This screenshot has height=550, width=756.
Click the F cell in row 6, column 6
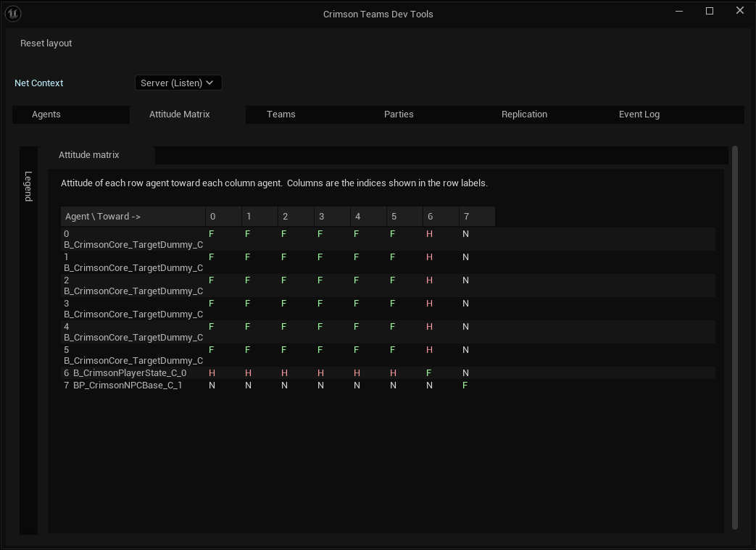click(428, 373)
